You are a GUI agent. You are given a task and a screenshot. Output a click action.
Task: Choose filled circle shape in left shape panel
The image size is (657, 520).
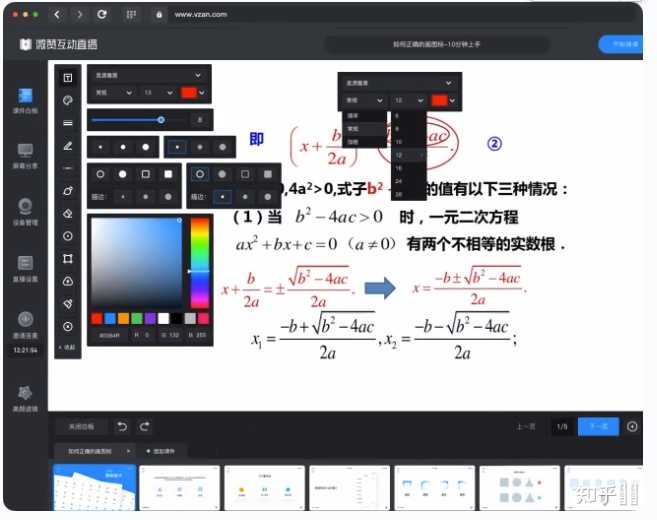click(x=123, y=174)
